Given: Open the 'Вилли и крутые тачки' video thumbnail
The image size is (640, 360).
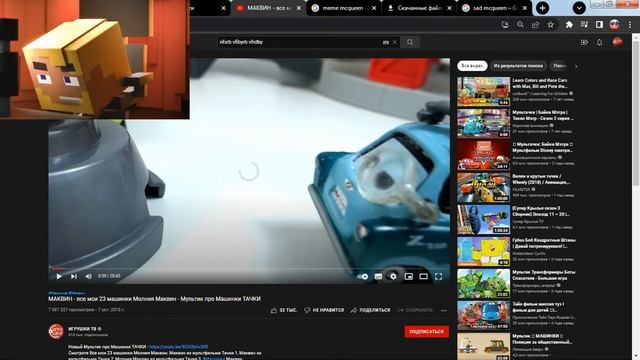Looking at the screenshot, I should [x=484, y=187].
